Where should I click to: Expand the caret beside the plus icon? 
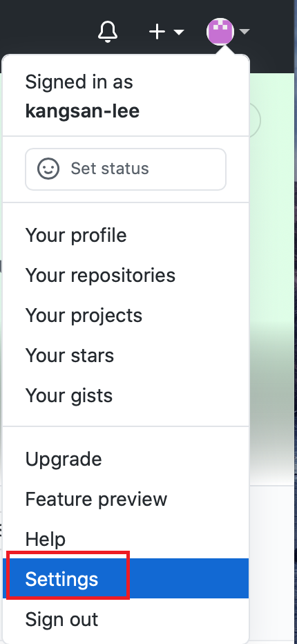(x=179, y=32)
